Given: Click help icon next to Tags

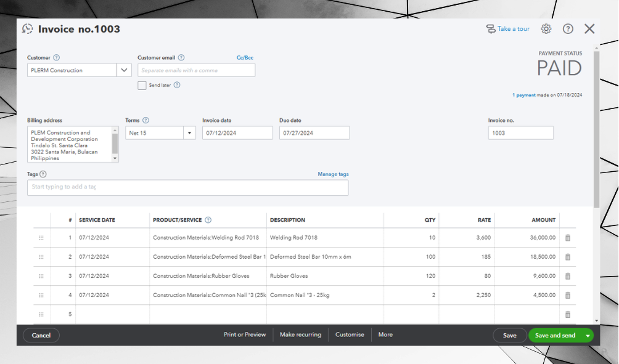Looking at the screenshot, I should [43, 174].
